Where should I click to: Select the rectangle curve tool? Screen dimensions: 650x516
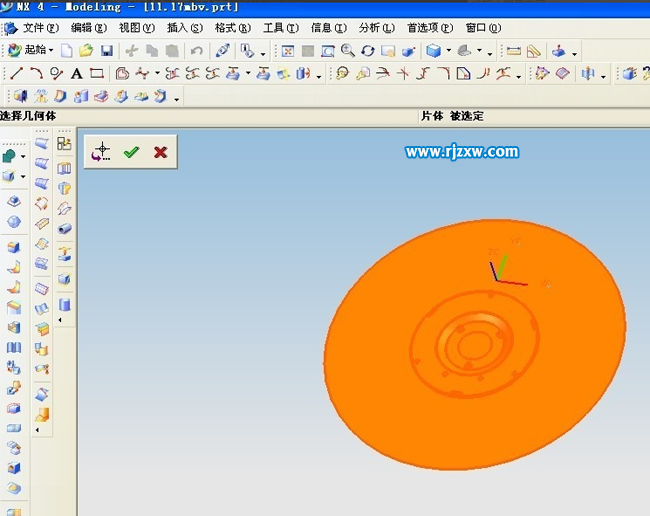coord(97,73)
